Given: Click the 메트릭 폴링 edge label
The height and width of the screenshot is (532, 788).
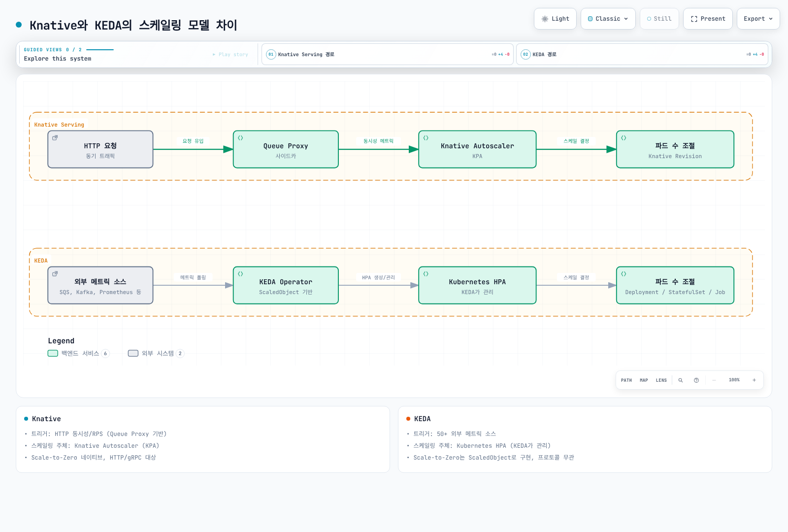Looking at the screenshot, I should (193, 277).
